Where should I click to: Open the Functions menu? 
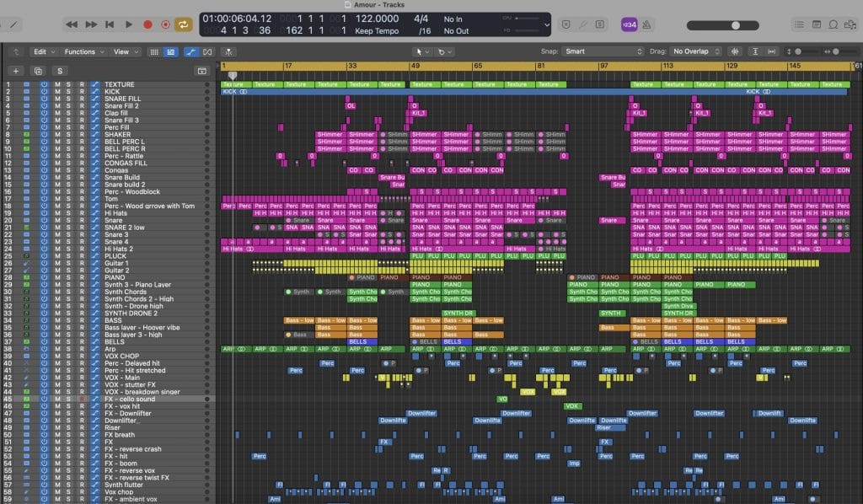83,51
